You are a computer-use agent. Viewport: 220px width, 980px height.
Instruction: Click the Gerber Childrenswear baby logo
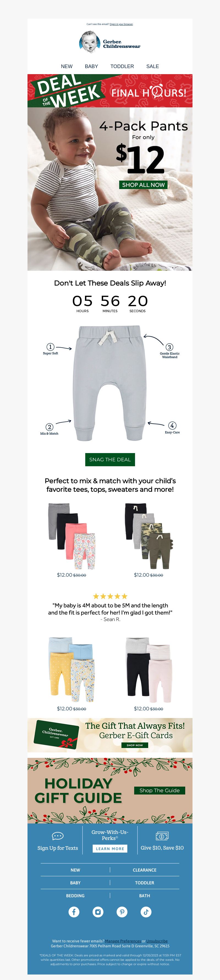[110, 42]
